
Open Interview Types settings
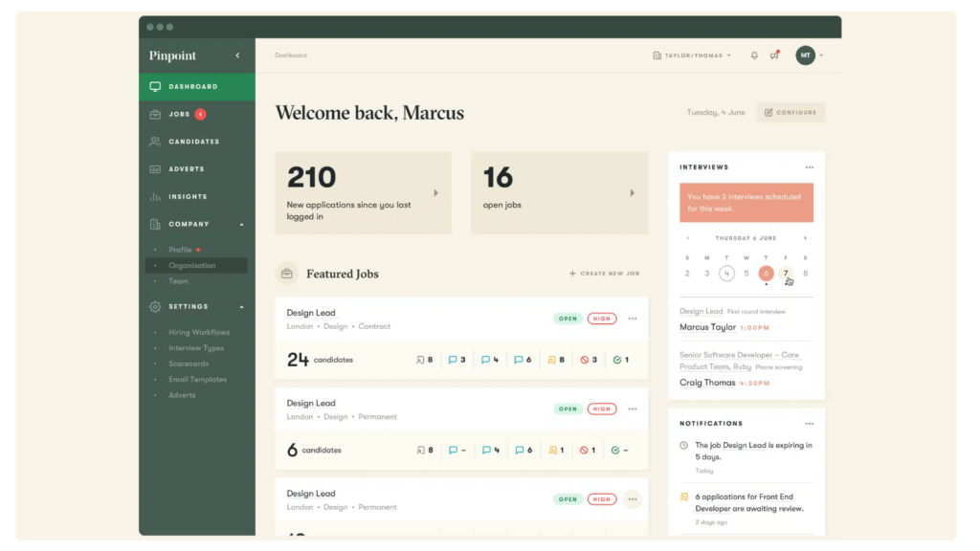click(x=196, y=348)
